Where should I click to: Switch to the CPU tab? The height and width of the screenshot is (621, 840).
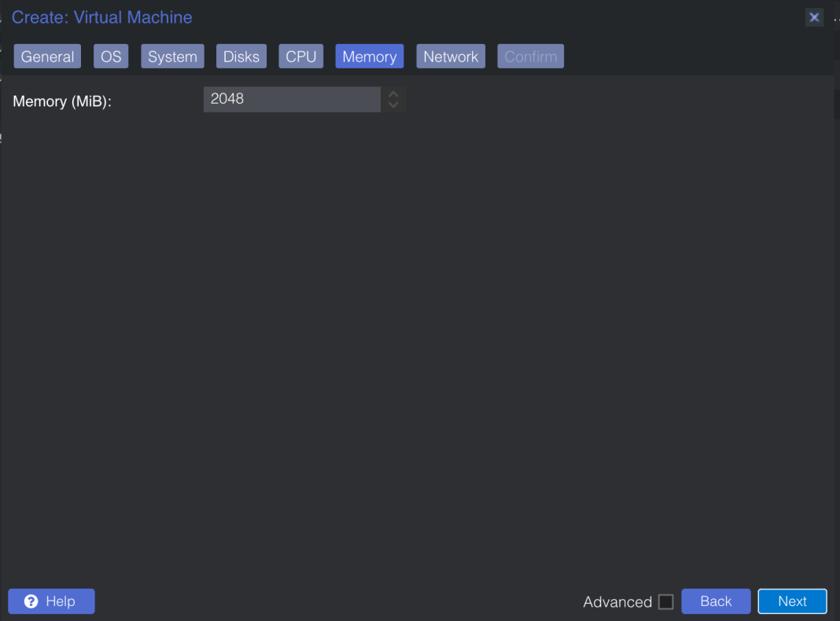pyautogui.click(x=300, y=57)
